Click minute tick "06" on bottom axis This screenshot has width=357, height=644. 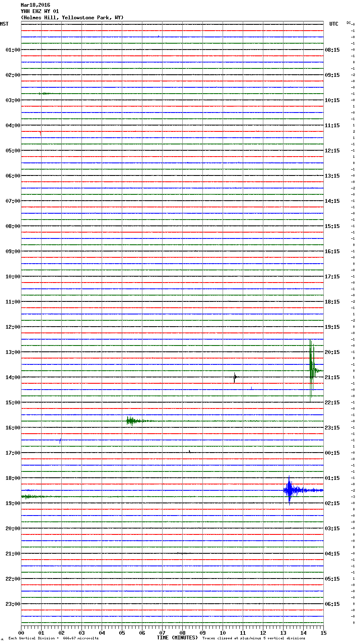tap(142, 633)
